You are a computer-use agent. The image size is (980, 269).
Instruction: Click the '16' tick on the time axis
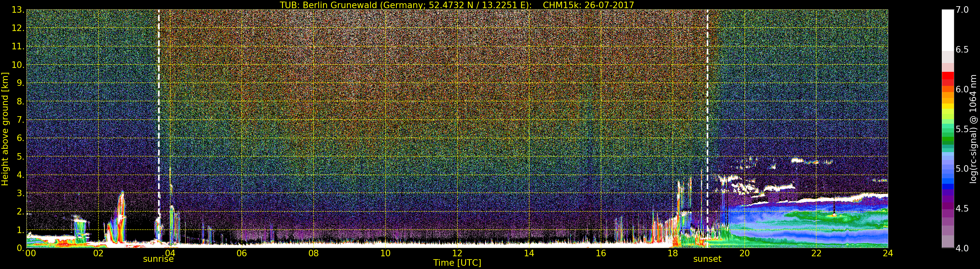601,253
